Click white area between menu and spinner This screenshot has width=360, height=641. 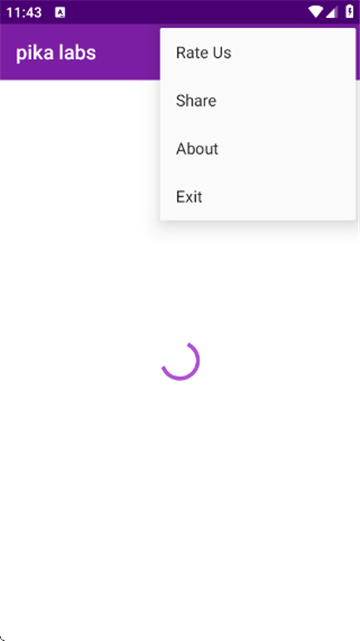click(x=180, y=282)
